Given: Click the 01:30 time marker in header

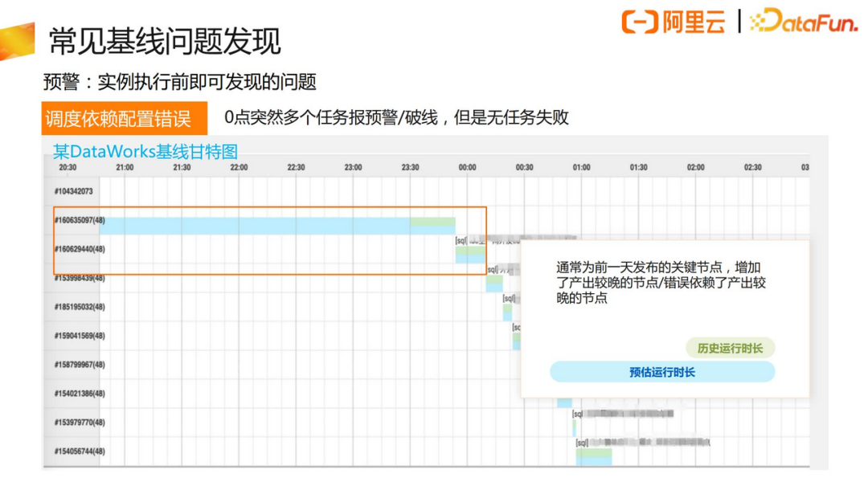Looking at the screenshot, I should click(x=638, y=167).
